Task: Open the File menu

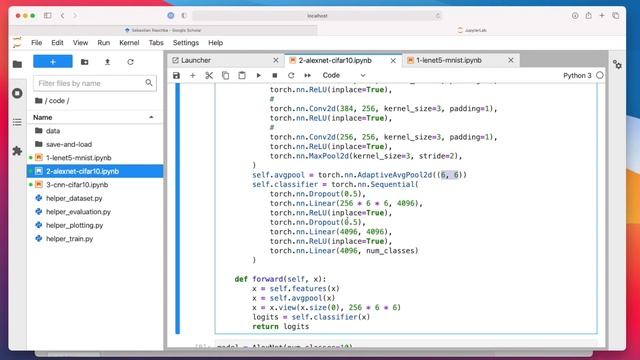Action: [36, 43]
